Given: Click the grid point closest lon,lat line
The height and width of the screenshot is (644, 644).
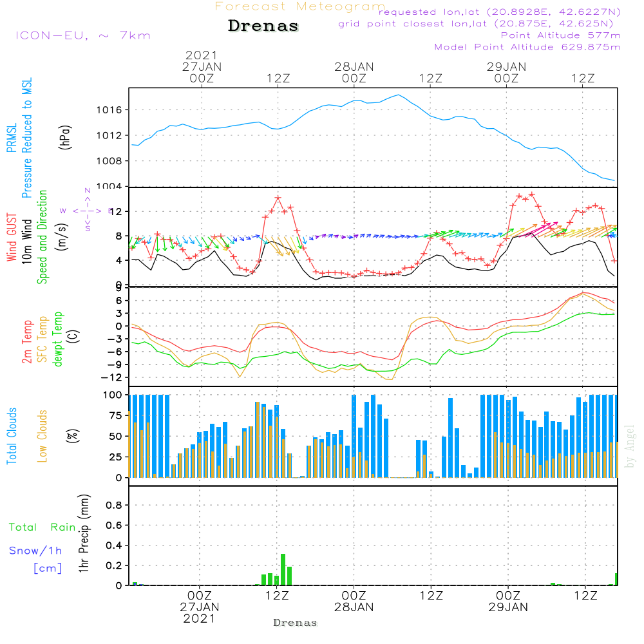Looking at the screenshot, I should click(476, 24).
